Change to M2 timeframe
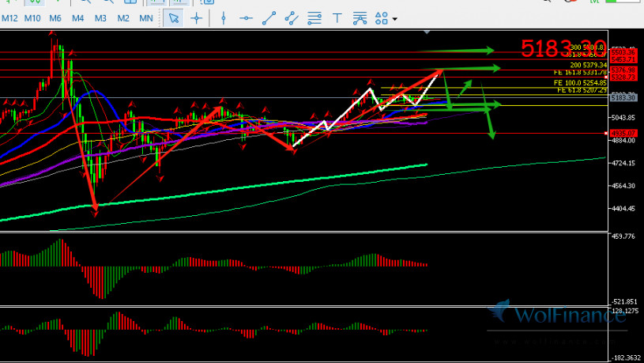 (123, 17)
